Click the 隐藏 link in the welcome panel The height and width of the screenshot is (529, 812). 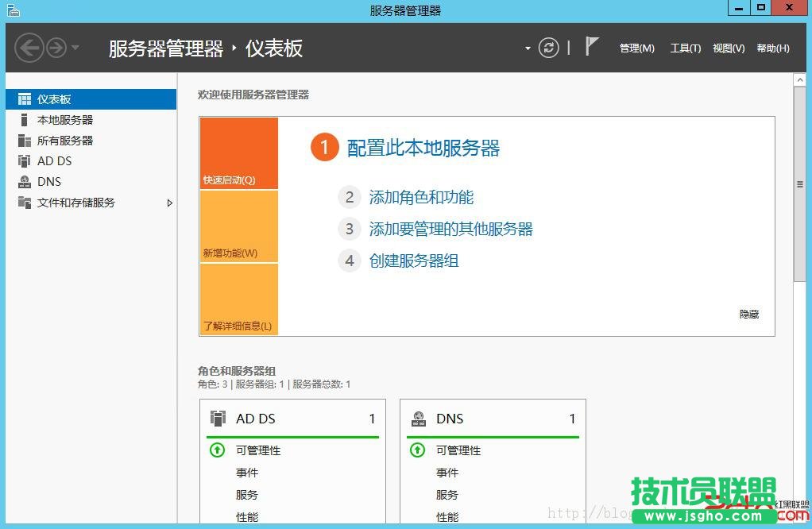click(x=748, y=314)
